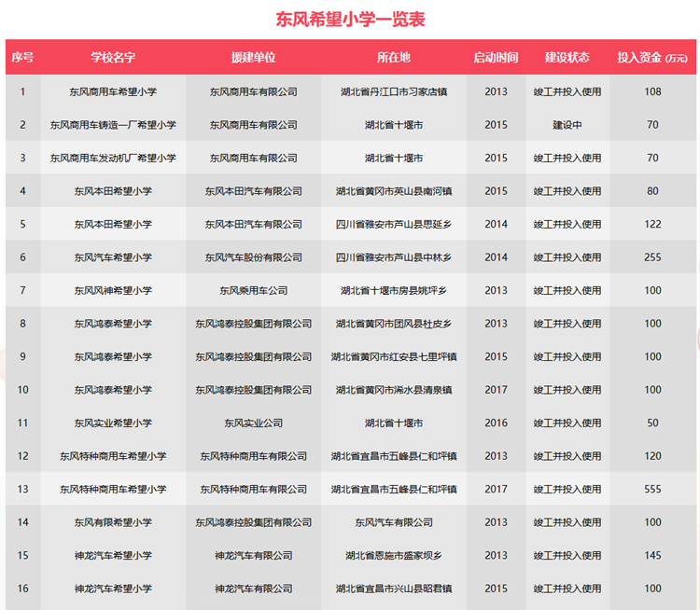The width and height of the screenshot is (700, 610).
Task: Click 神龙汽车希望小学 in row 16
Action: (x=113, y=589)
